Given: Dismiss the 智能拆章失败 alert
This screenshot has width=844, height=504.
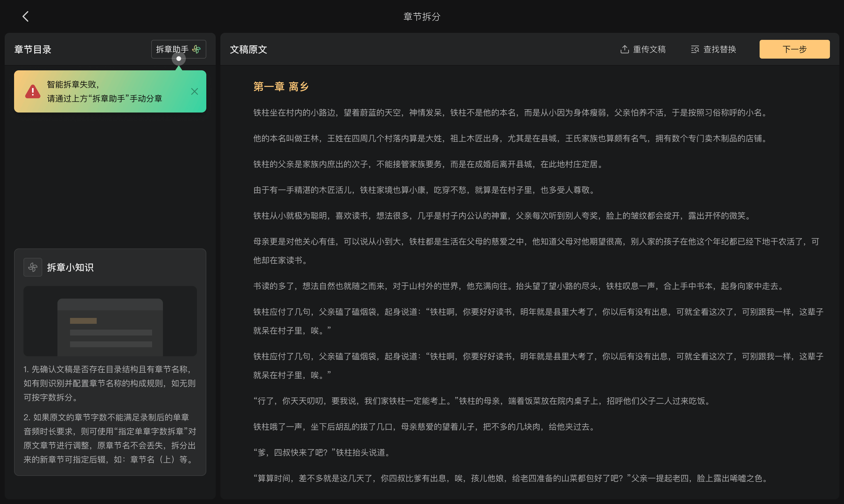Looking at the screenshot, I should tap(194, 91).
